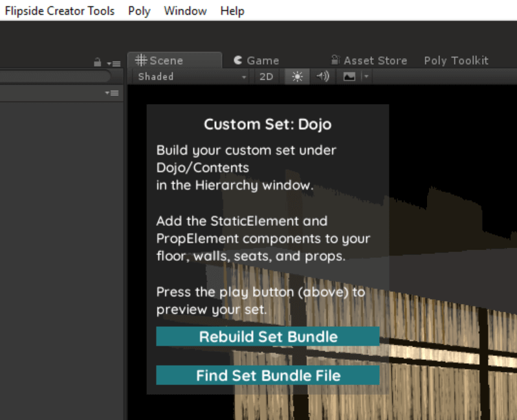Viewport: 517px width, 420px height.
Task: Open the panel options menu beside lock
Action: (114, 63)
